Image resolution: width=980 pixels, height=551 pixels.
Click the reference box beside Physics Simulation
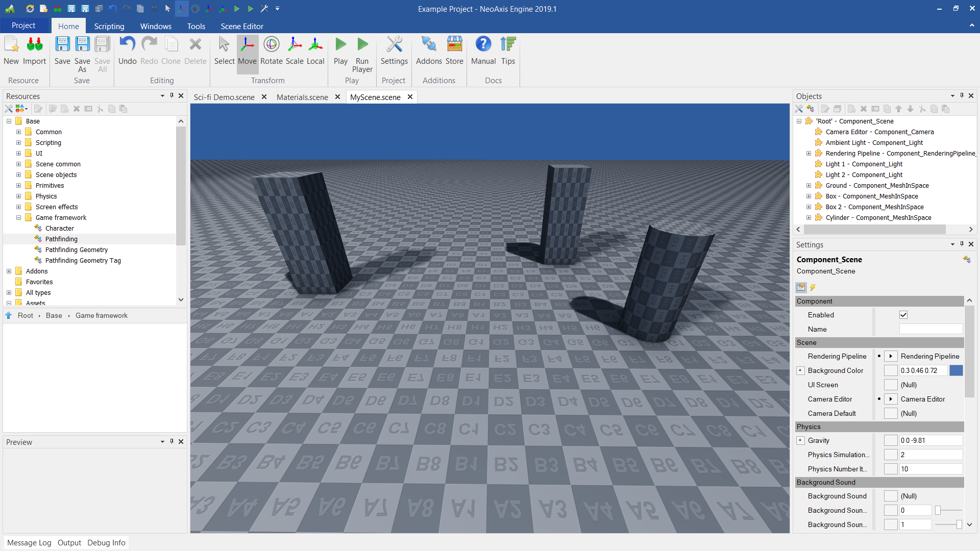coord(891,455)
